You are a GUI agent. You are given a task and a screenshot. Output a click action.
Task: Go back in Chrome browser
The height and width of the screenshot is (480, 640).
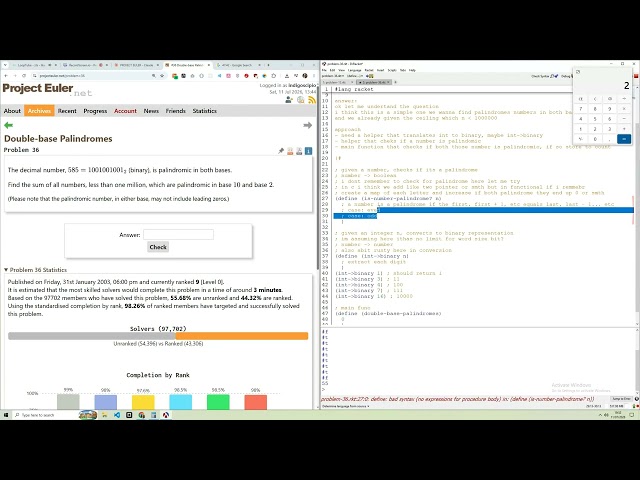[x=6, y=76]
